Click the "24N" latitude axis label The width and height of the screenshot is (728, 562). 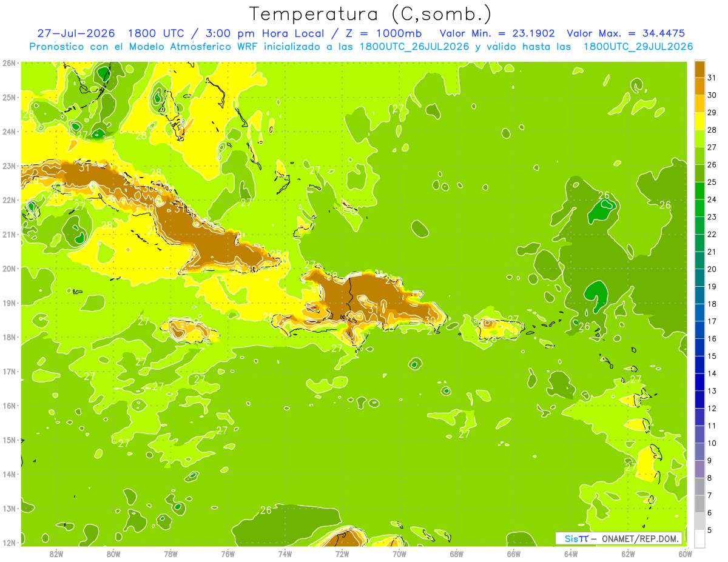pyautogui.click(x=9, y=131)
